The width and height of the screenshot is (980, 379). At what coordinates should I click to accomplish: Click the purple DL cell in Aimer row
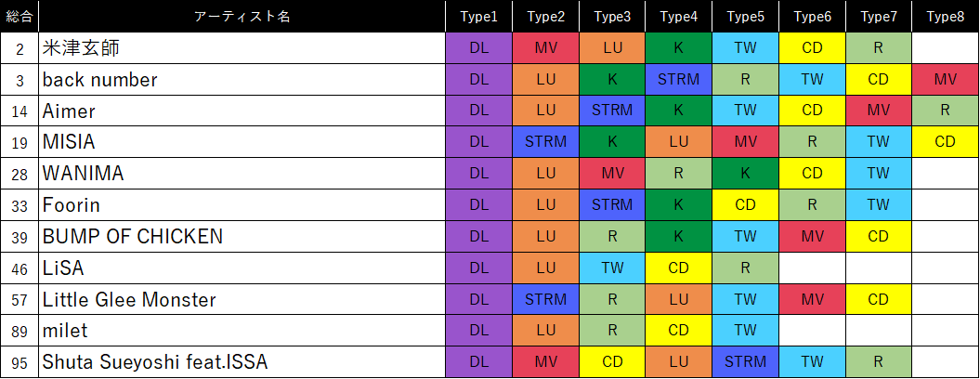[478, 111]
